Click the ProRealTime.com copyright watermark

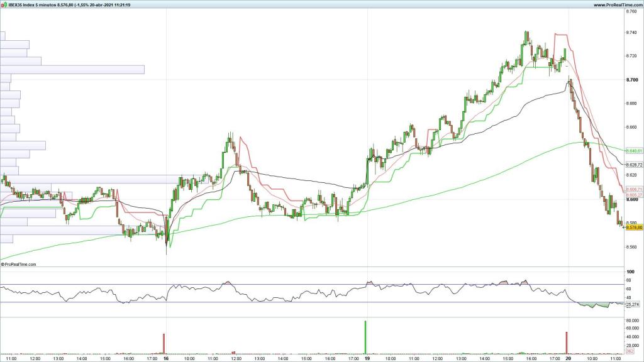19,265
